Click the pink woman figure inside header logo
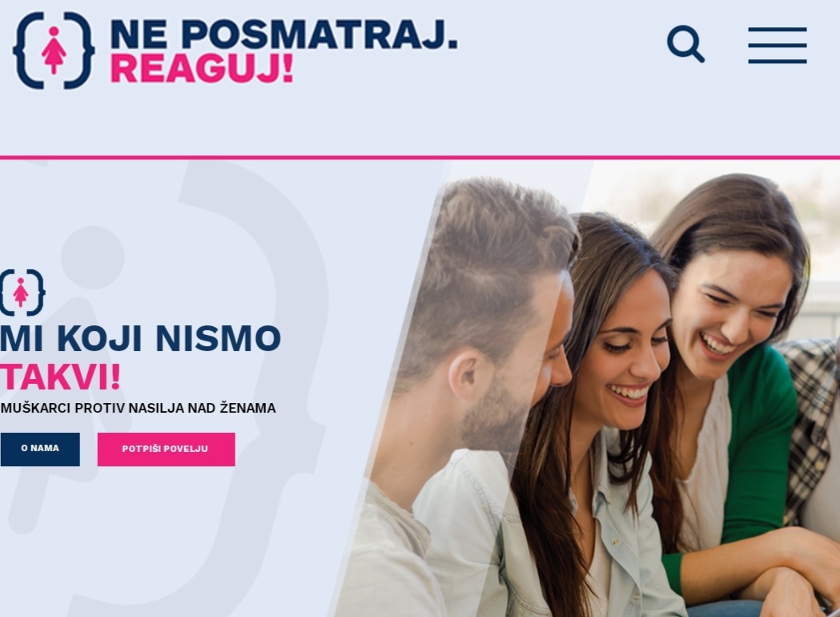The width and height of the screenshot is (840, 617). tap(54, 50)
